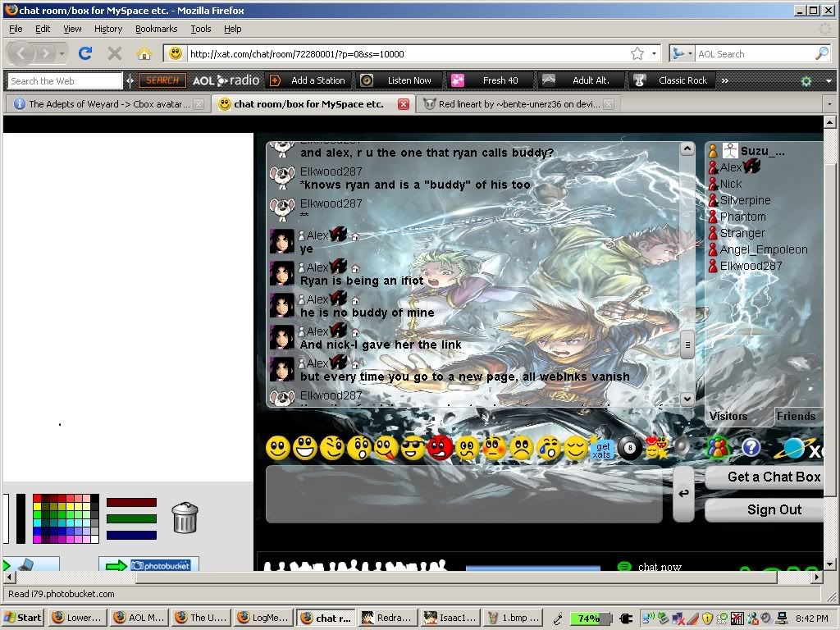This screenshot has width=840, height=630.
Task: Select the dark green color bar
Action: click(x=131, y=518)
